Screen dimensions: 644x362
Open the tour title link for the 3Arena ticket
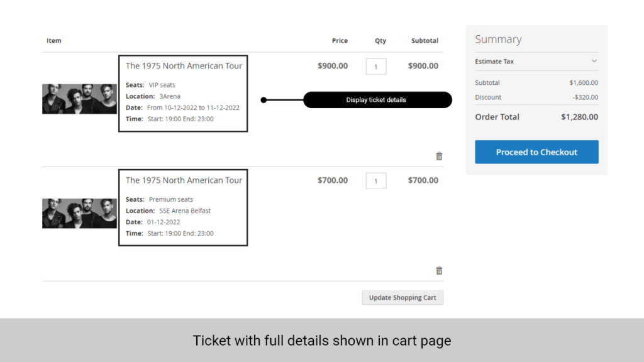pyautogui.click(x=184, y=65)
